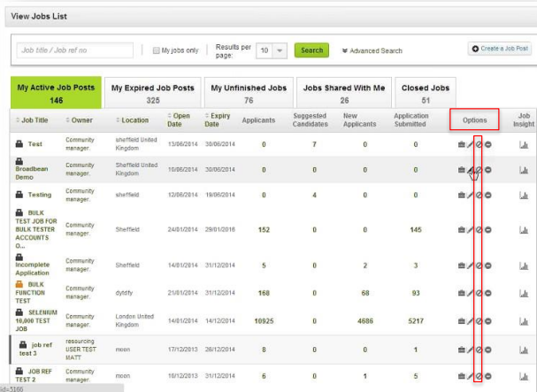Click minus icon for job ref test 3
Screen dimensions: 537x392
pyautogui.click(x=488, y=350)
